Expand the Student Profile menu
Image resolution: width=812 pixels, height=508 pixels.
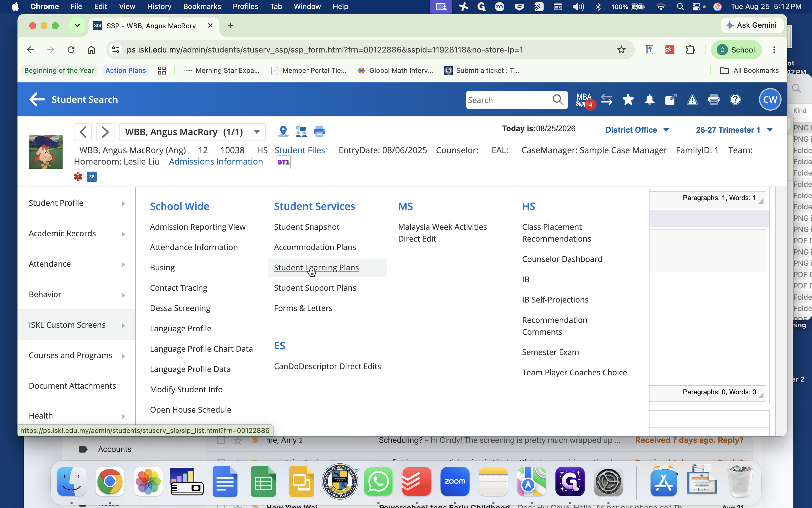77,203
